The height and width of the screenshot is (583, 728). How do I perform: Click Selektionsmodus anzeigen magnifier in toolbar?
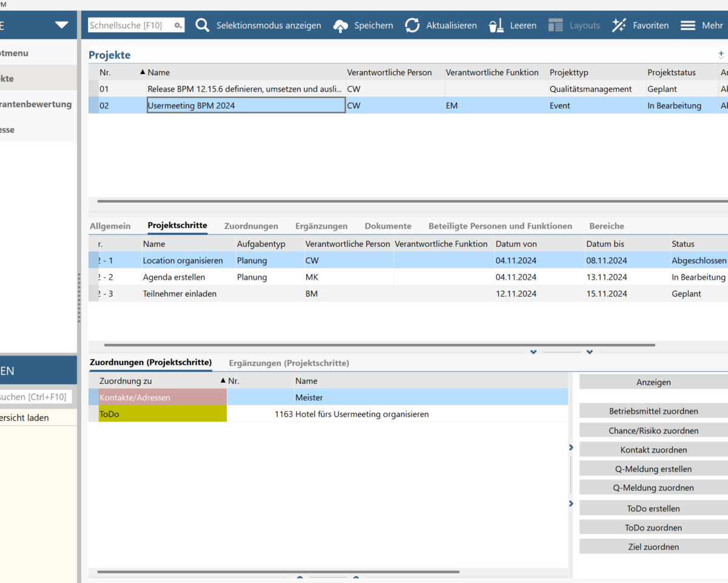(x=203, y=25)
